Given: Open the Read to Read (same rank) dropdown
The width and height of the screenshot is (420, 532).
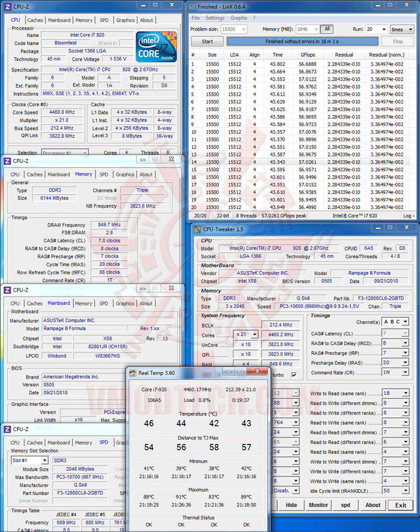Looking at the screenshot, I should tap(405, 451).
